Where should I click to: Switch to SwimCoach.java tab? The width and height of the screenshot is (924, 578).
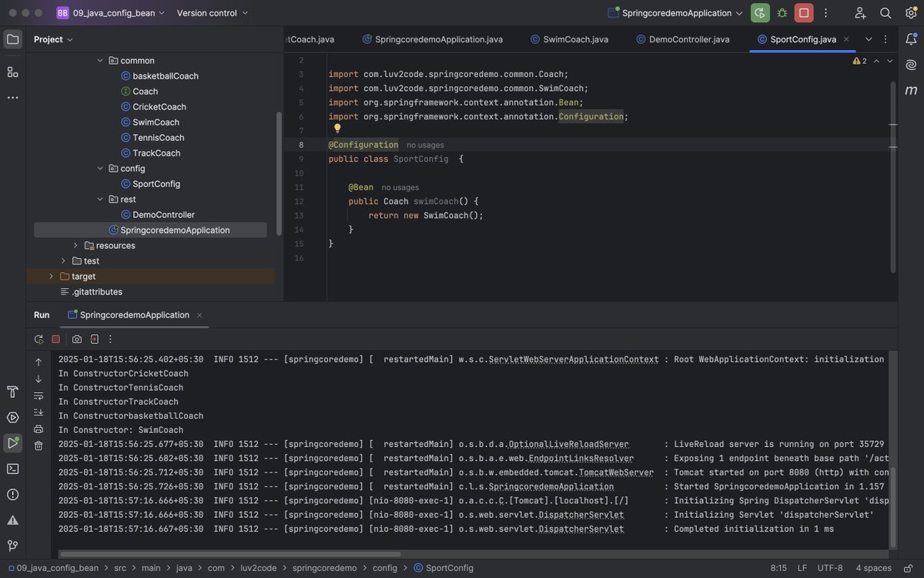tap(569, 39)
